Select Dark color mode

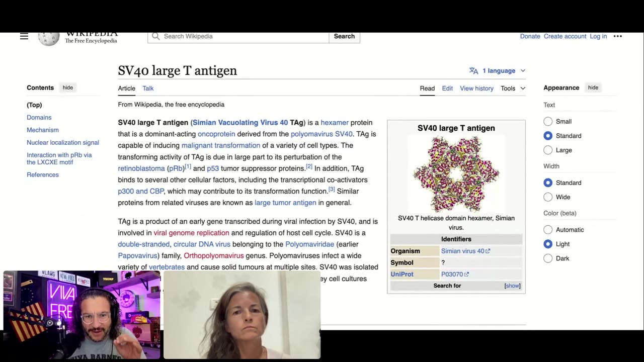[548, 258]
